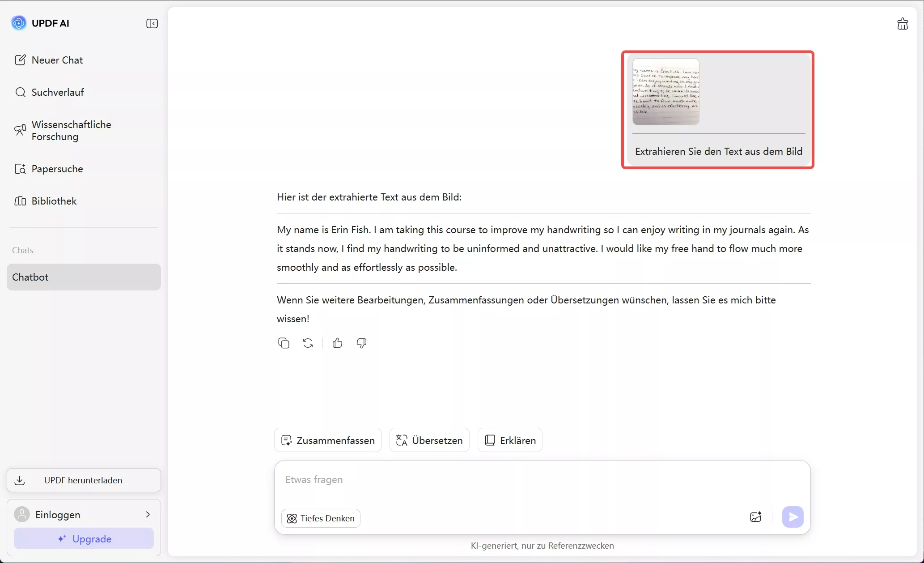The image size is (924, 563).
Task: Give the response a thumbs up
Action: click(337, 343)
